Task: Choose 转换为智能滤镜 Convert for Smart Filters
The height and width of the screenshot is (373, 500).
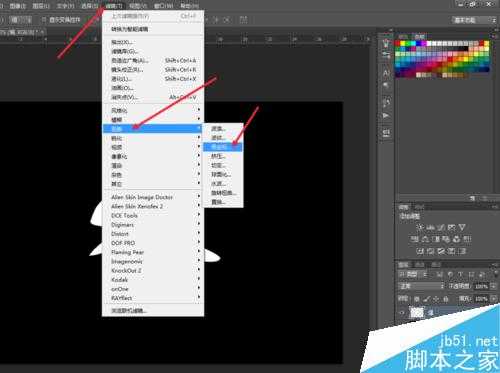Action: [x=153, y=29]
